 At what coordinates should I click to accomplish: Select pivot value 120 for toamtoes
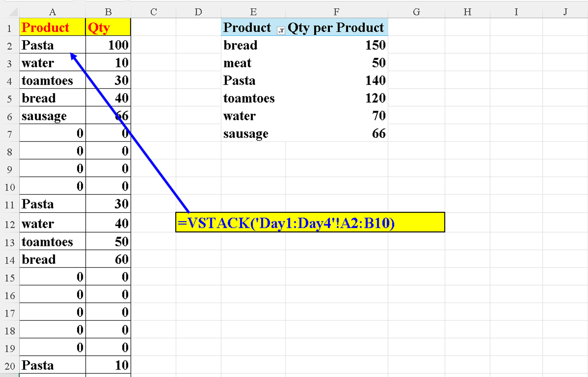[x=337, y=98]
